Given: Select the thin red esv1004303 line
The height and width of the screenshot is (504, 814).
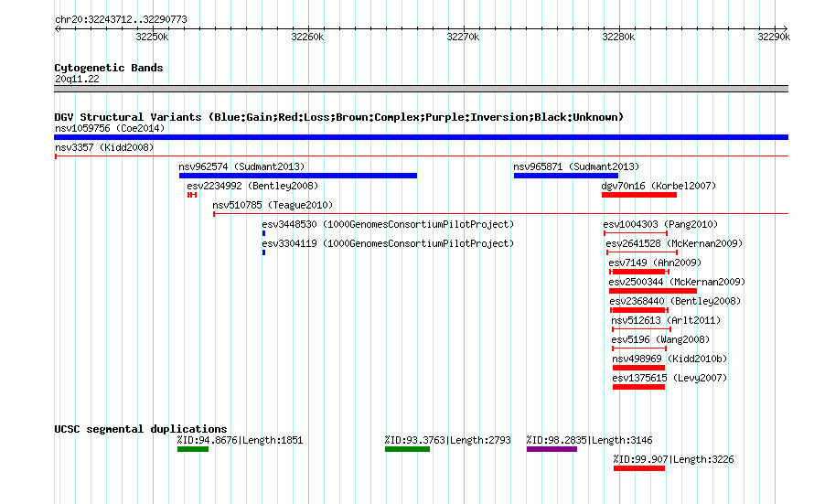Looking at the screenshot, I should pos(636,233).
